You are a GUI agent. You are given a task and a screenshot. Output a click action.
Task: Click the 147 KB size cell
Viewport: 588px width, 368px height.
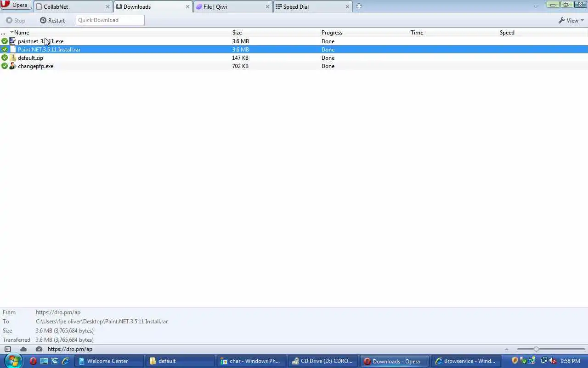(240, 58)
